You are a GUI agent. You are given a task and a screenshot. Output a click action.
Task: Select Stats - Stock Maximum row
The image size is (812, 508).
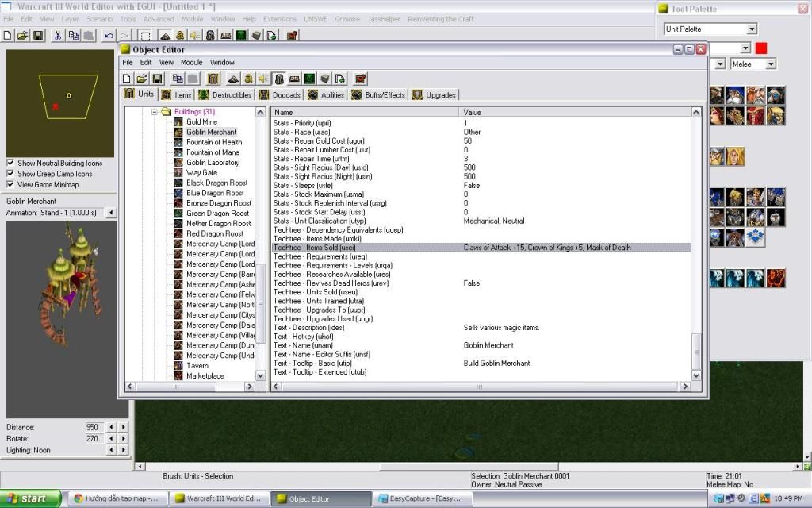[x=481, y=194]
